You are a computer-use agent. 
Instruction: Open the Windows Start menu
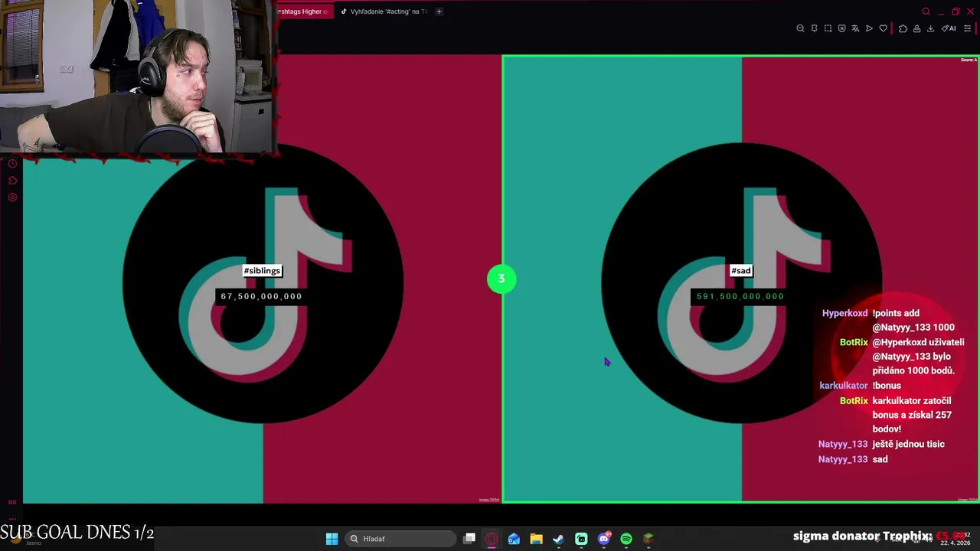coord(332,539)
